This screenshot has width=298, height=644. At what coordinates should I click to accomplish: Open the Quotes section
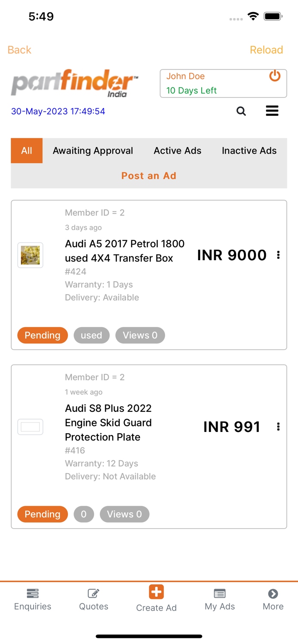coord(93,599)
